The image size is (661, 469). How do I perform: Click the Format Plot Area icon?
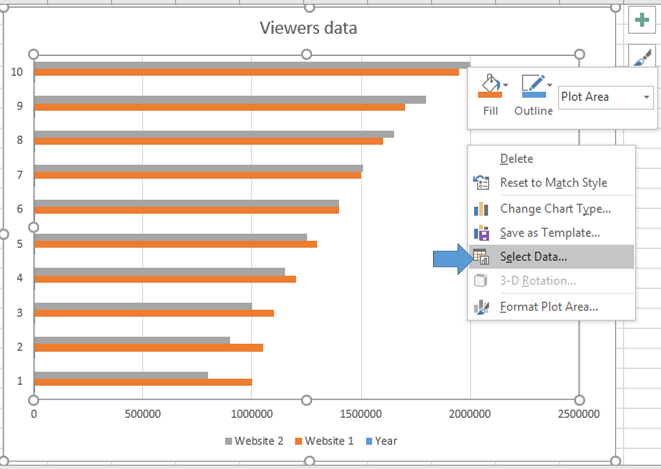click(x=482, y=306)
